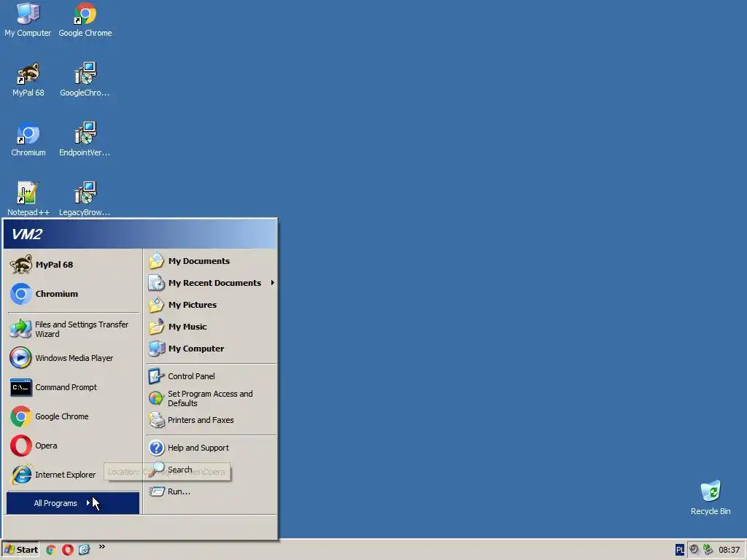Open the Recycle Bin on desktop
This screenshot has width=747, height=560.
[x=711, y=498]
